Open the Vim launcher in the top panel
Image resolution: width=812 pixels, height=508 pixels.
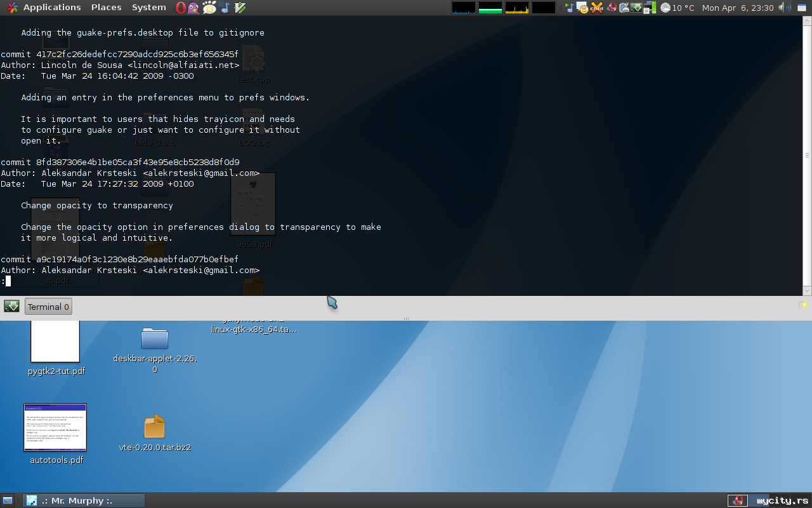[240, 8]
